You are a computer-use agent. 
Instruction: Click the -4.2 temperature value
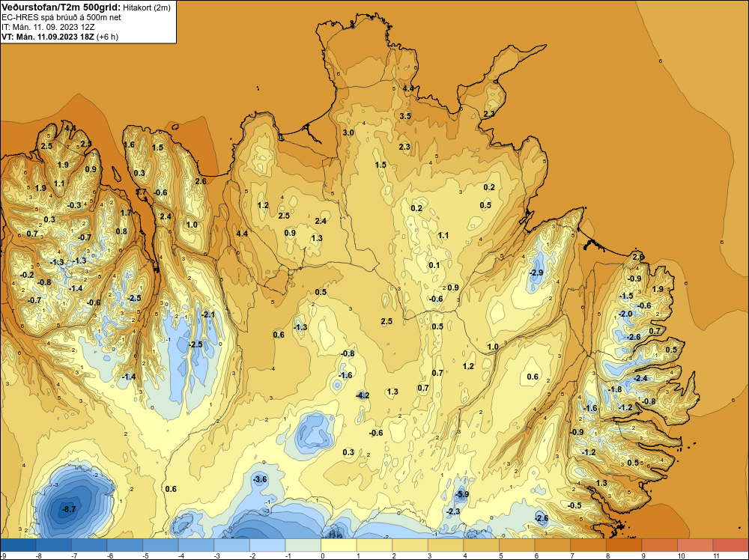363,395
